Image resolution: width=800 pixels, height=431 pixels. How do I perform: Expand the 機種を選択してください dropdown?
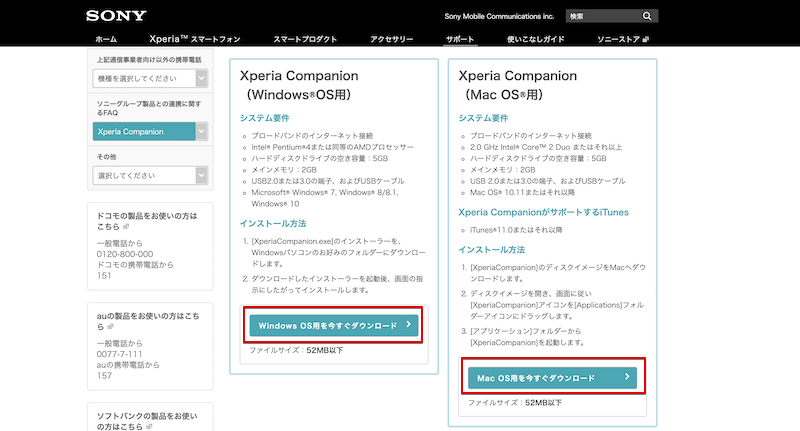[x=150, y=78]
